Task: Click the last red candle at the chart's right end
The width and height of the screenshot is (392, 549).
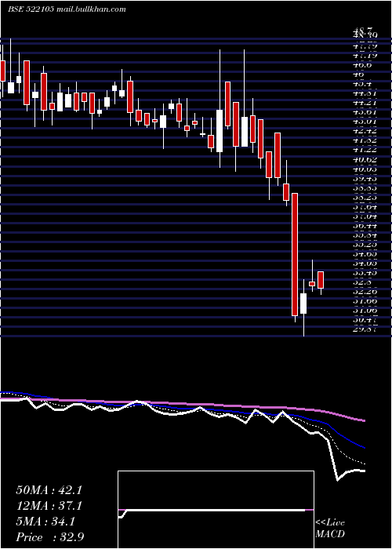Action: tap(320, 280)
